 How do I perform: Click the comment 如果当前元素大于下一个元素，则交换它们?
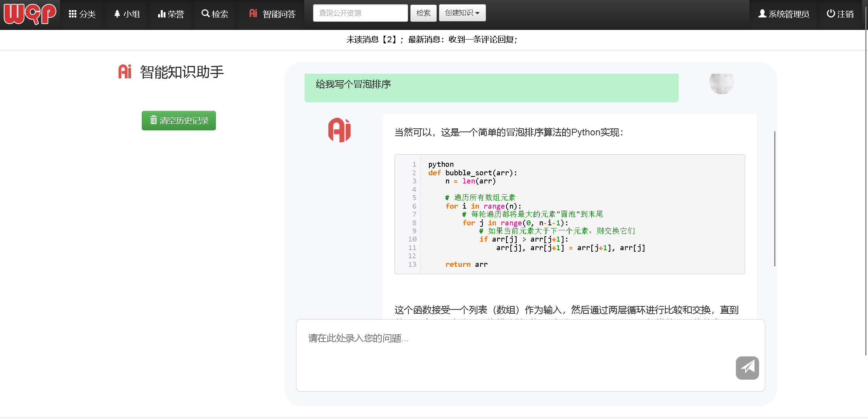pos(557,231)
